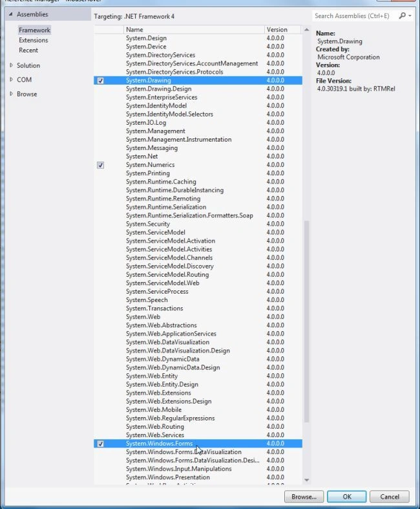Confirm with the OK button
This screenshot has height=509, width=420.
(x=347, y=497)
